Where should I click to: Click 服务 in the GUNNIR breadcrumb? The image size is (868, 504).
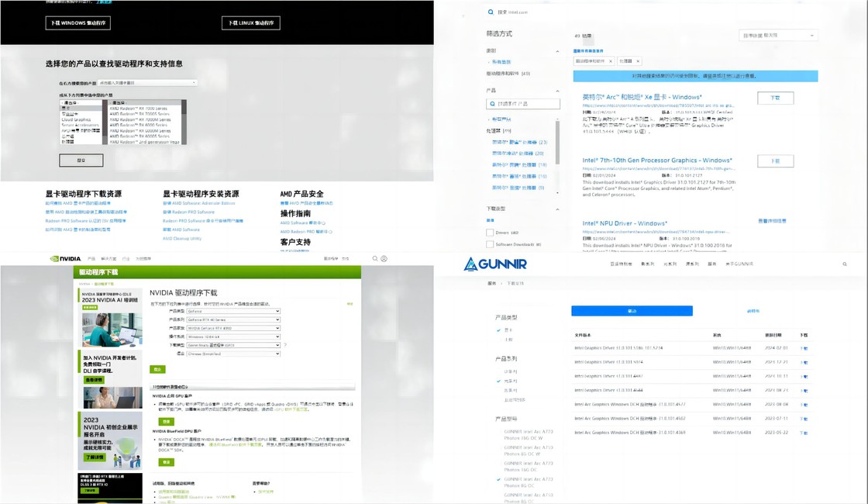point(491,283)
